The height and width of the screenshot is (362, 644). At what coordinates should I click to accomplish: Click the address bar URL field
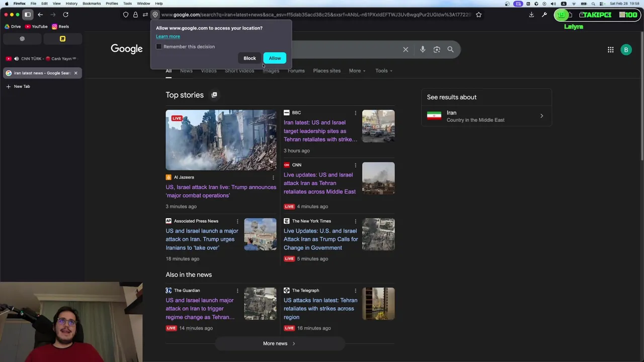[316, 15]
